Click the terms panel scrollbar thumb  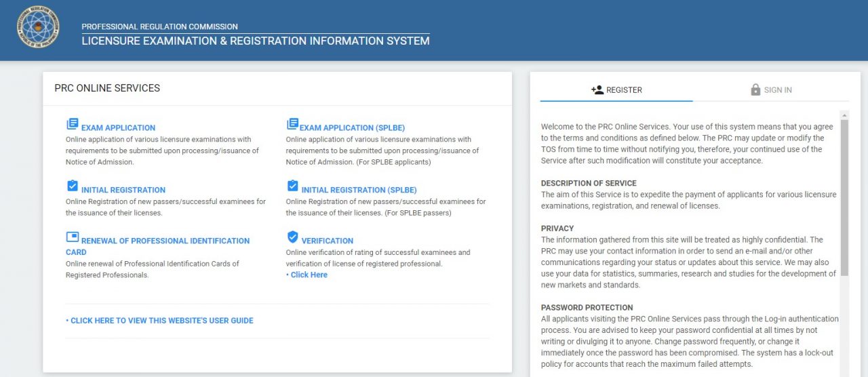click(x=844, y=197)
